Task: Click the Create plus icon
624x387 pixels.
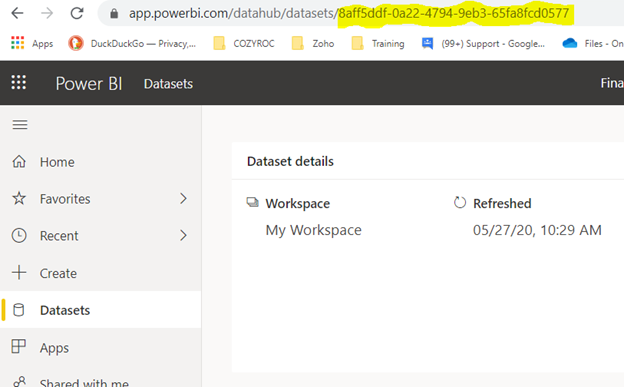Action: pyautogui.click(x=19, y=273)
